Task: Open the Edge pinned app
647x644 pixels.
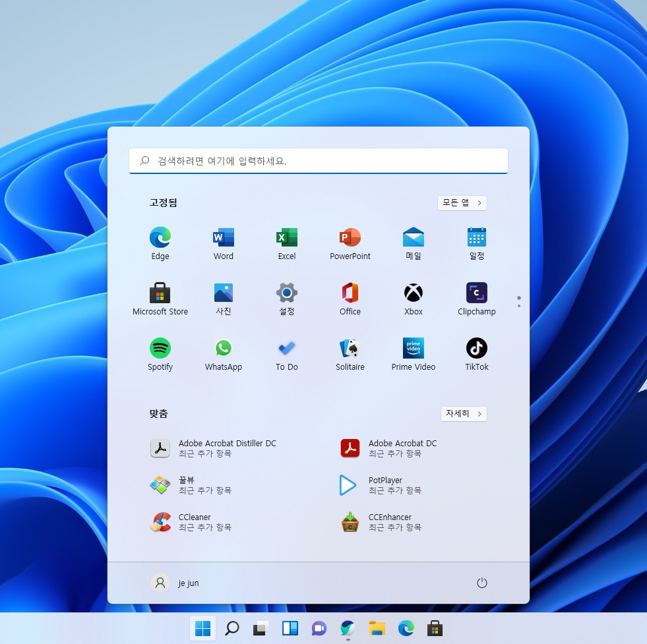Action: pos(160,243)
